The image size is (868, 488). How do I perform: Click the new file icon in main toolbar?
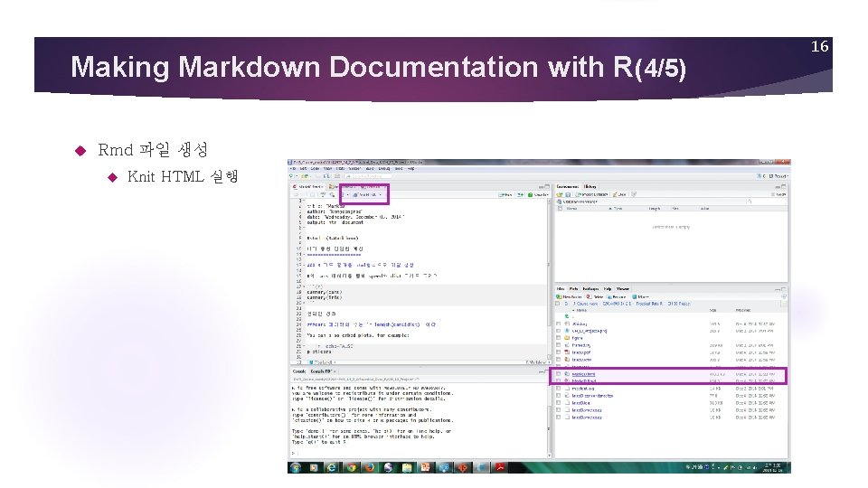pyautogui.click(x=291, y=176)
